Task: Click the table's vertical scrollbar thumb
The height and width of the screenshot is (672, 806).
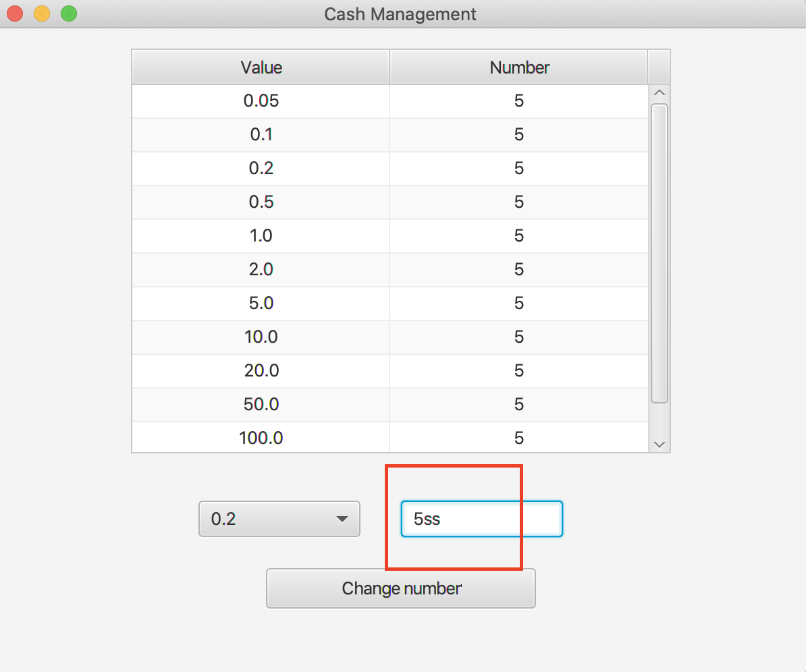Action: [660, 253]
